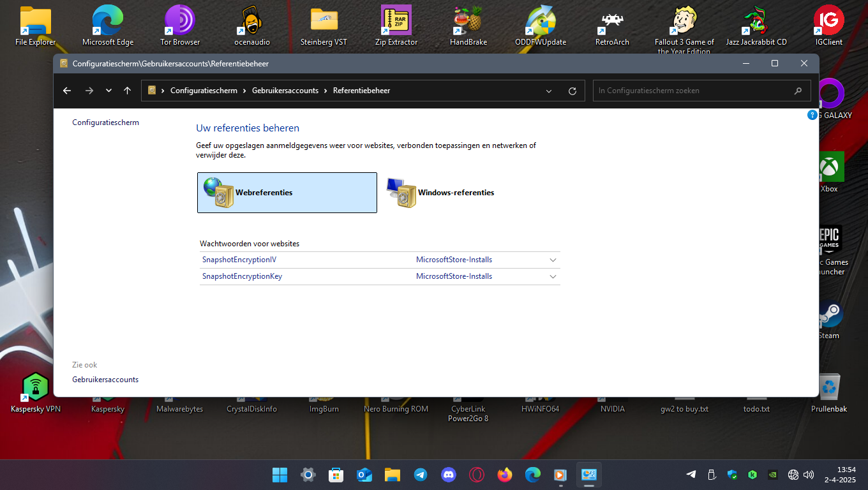Viewport: 868px width, 490px height.
Task: Open the volume control in system tray
Action: click(x=809, y=475)
